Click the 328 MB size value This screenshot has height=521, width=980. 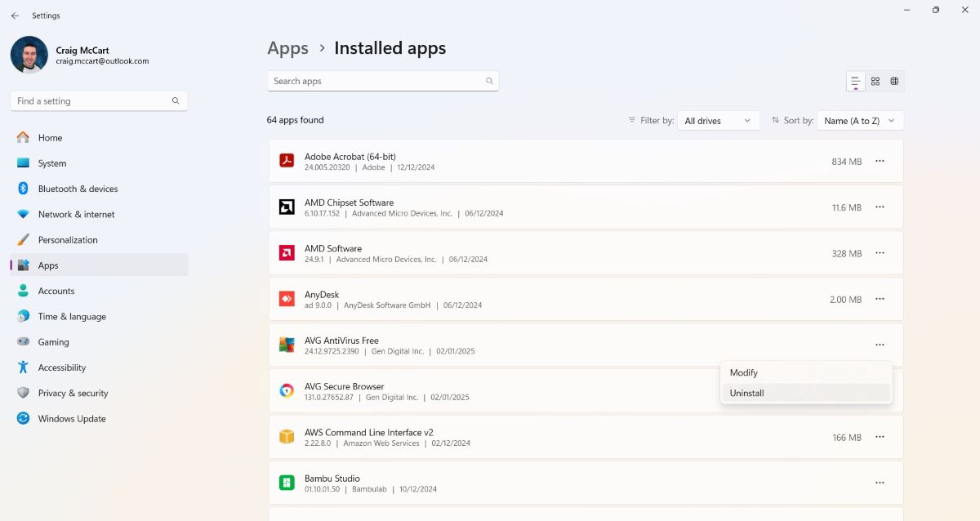tap(847, 254)
